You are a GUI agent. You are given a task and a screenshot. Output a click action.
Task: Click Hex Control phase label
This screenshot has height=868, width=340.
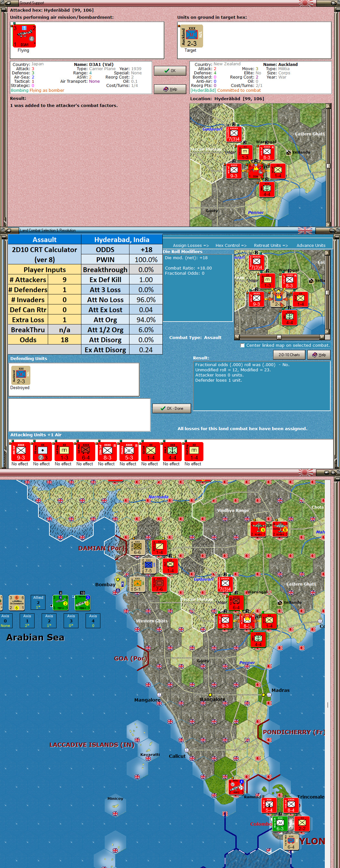(x=231, y=245)
